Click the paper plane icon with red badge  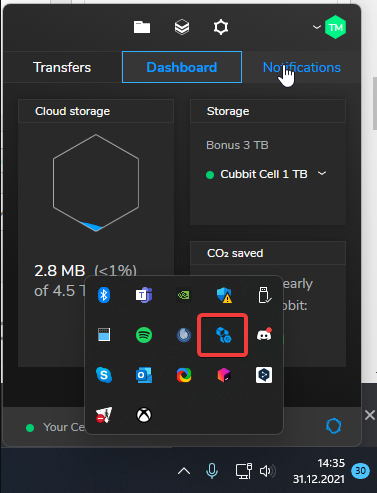tap(104, 415)
